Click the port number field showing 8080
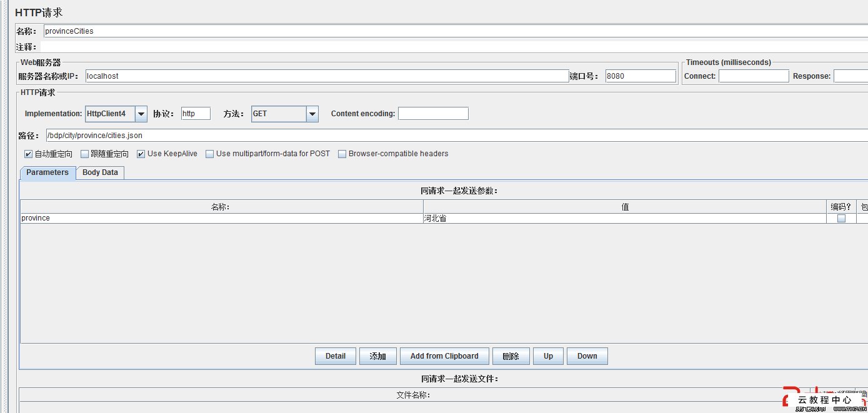Image resolution: width=868 pixels, height=413 pixels. point(640,76)
